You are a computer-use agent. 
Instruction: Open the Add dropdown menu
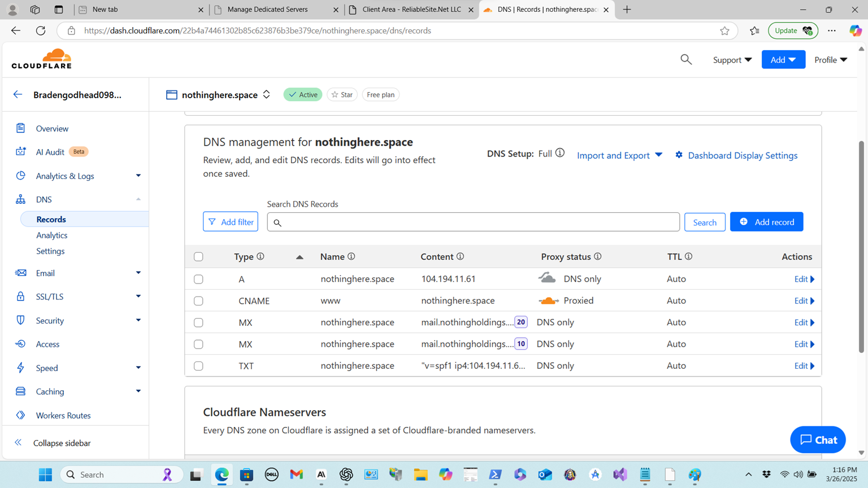pos(783,59)
